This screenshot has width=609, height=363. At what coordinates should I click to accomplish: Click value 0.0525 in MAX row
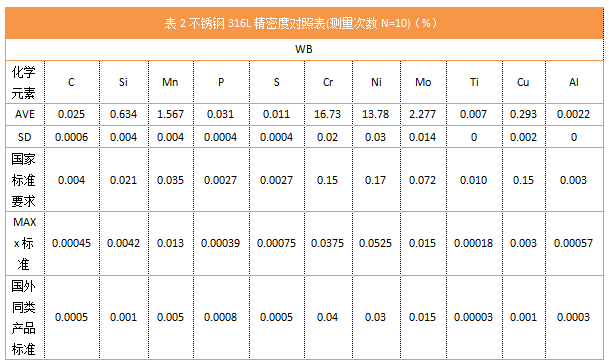[375, 243]
